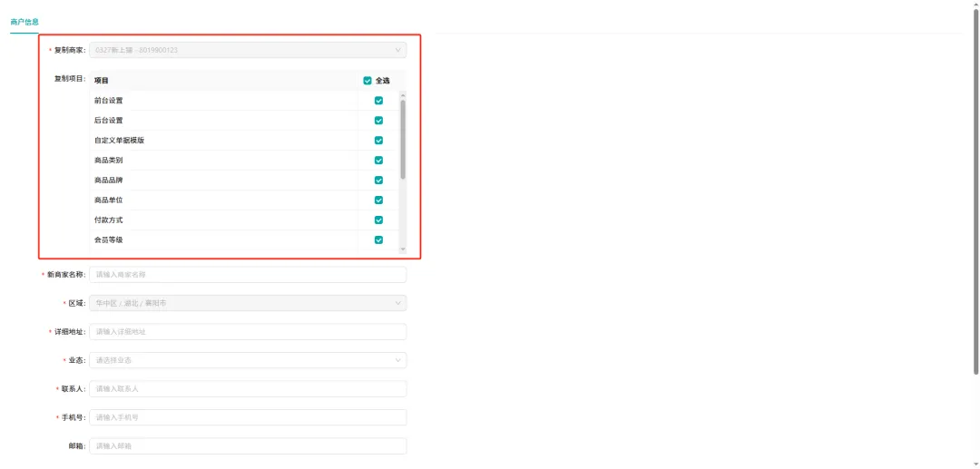The width and height of the screenshot is (980, 469).
Task: Expand the 区域 region dropdown
Action: pos(247,303)
